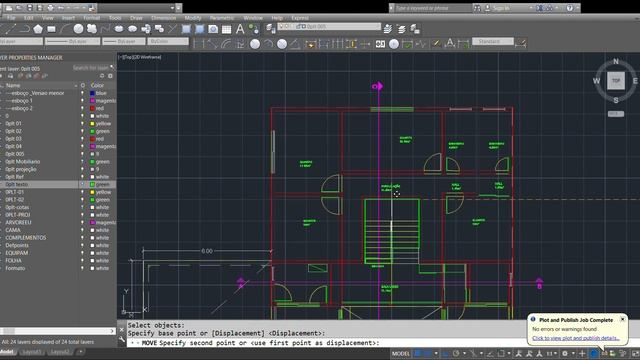Select the Revision Cloud tool
Viewport: 640px width, 360px height.
[92, 29]
